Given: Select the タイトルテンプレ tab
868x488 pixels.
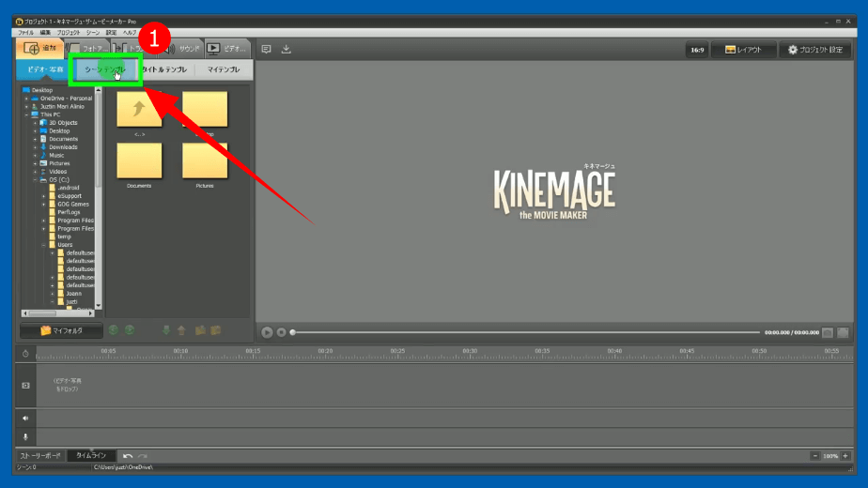Looking at the screenshot, I should tap(164, 69).
